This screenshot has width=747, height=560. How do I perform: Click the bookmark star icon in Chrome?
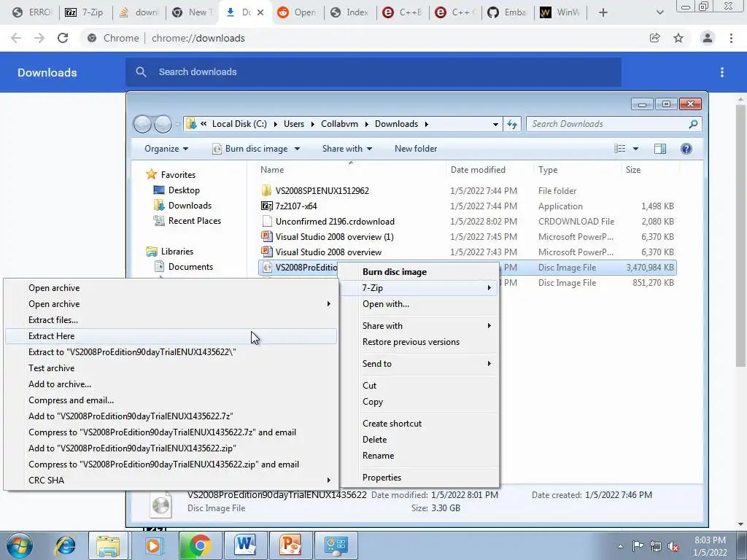(678, 38)
